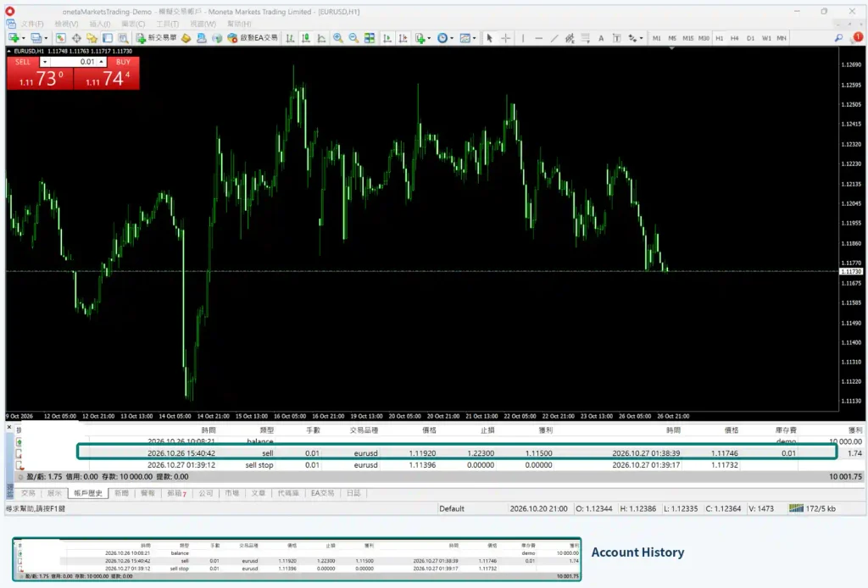Pick the vertical line drawing tool
Screen dimensions: 868x588
click(x=522, y=38)
